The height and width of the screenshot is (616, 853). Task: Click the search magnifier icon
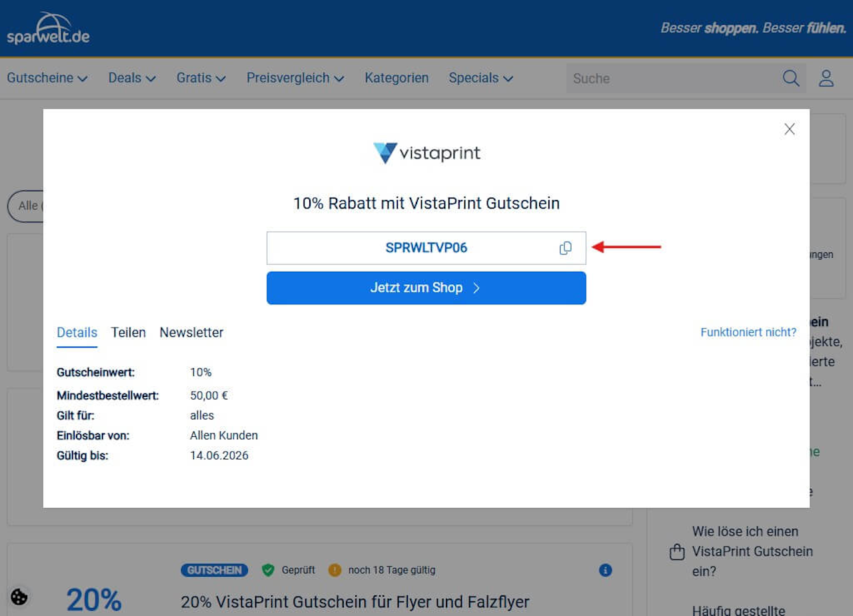pos(791,79)
